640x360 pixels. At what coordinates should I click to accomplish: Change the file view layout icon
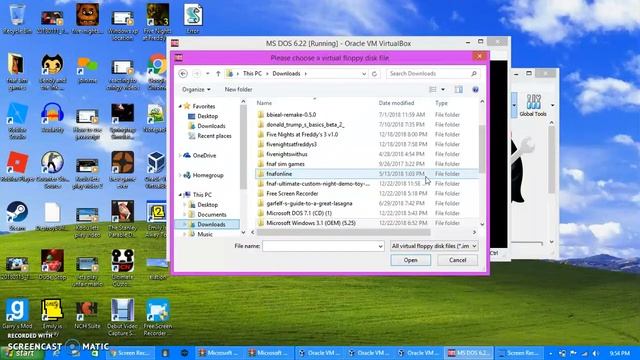click(433, 89)
